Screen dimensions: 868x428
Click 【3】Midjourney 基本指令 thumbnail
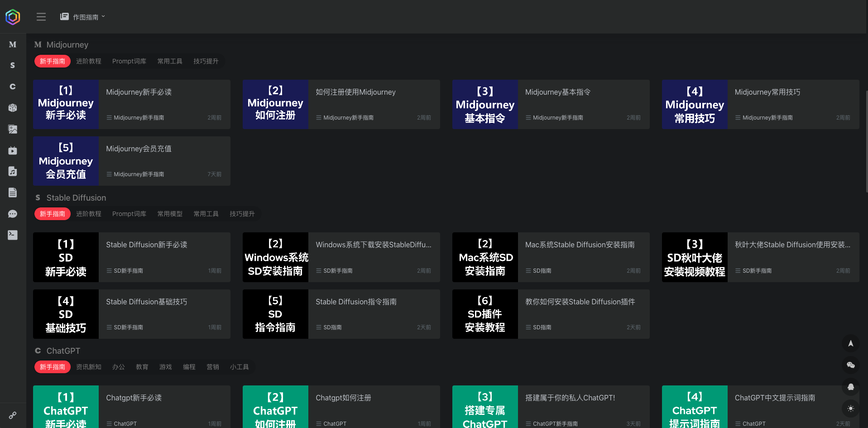point(485,104)
